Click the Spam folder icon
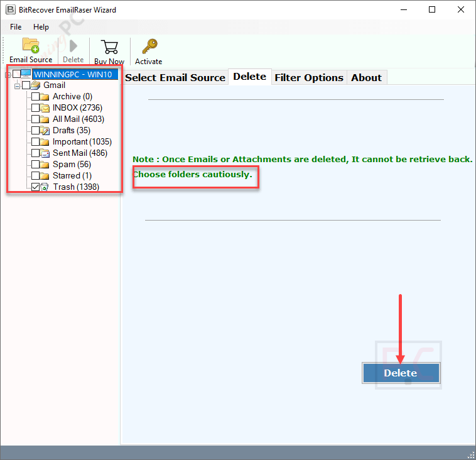 [45, 165]
